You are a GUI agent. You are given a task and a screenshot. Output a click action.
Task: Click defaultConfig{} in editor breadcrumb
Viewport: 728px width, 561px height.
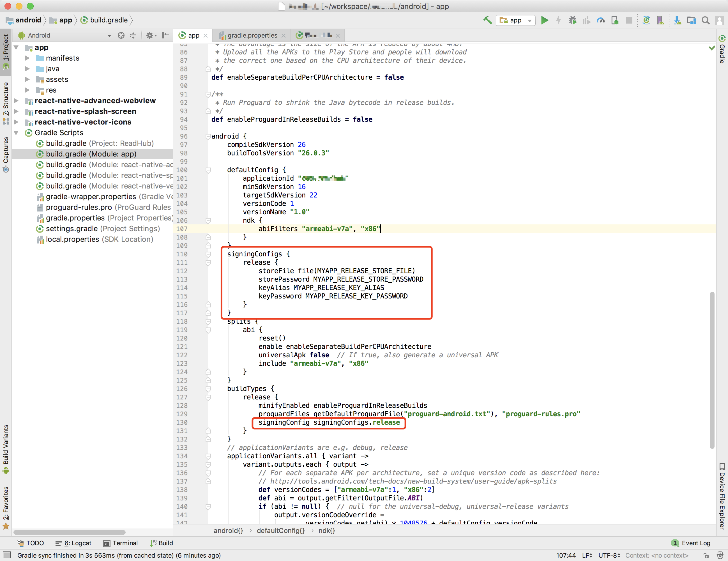click(x=281, y=531)
